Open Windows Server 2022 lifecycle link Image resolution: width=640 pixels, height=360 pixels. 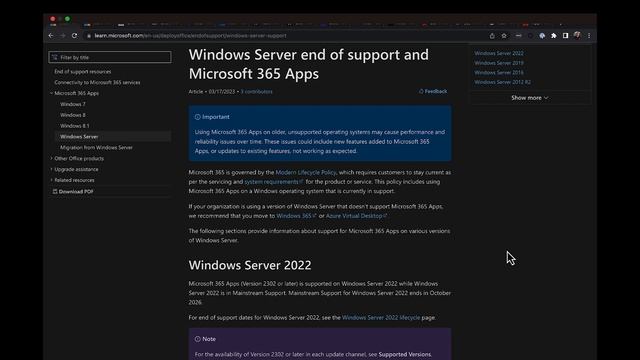click(381, 318)
